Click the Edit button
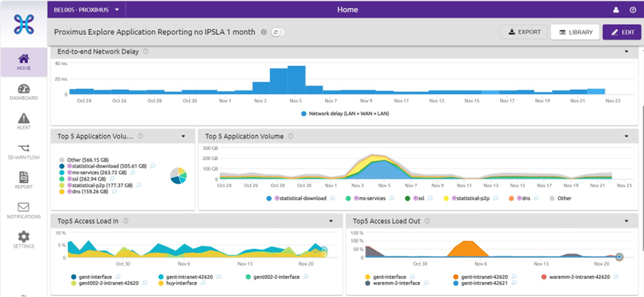The image size is (644, 297). [622, 32]
